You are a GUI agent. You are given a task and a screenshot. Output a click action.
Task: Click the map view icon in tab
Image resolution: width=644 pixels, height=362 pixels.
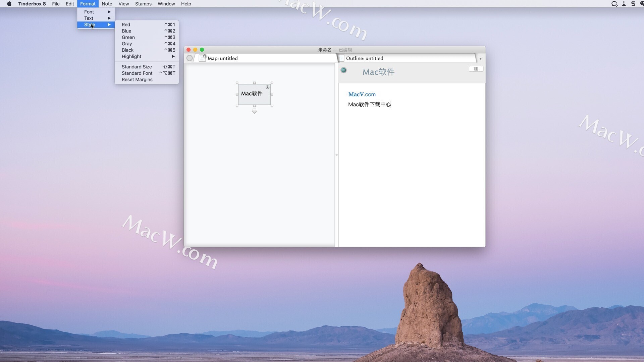(202, 58)
